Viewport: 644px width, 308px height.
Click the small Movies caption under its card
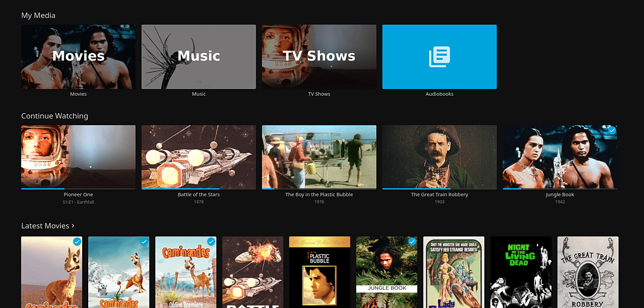point(78,94)
